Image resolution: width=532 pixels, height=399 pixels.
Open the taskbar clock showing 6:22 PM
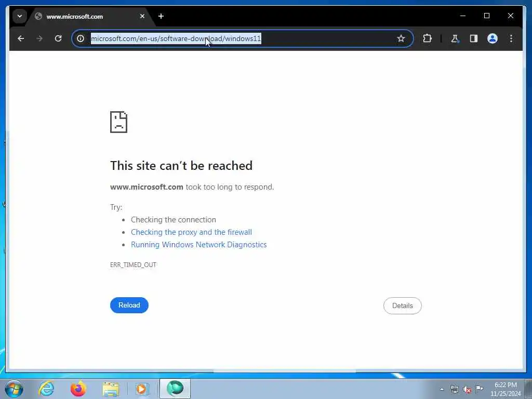pyautogui.click(x=506, y=389)
